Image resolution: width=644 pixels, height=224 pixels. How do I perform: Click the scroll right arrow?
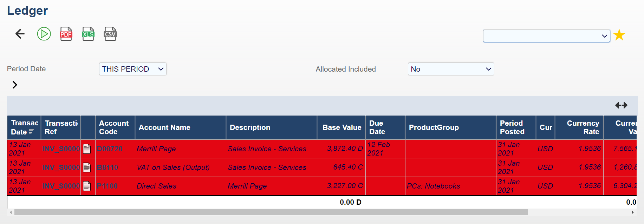coord(633,212)
